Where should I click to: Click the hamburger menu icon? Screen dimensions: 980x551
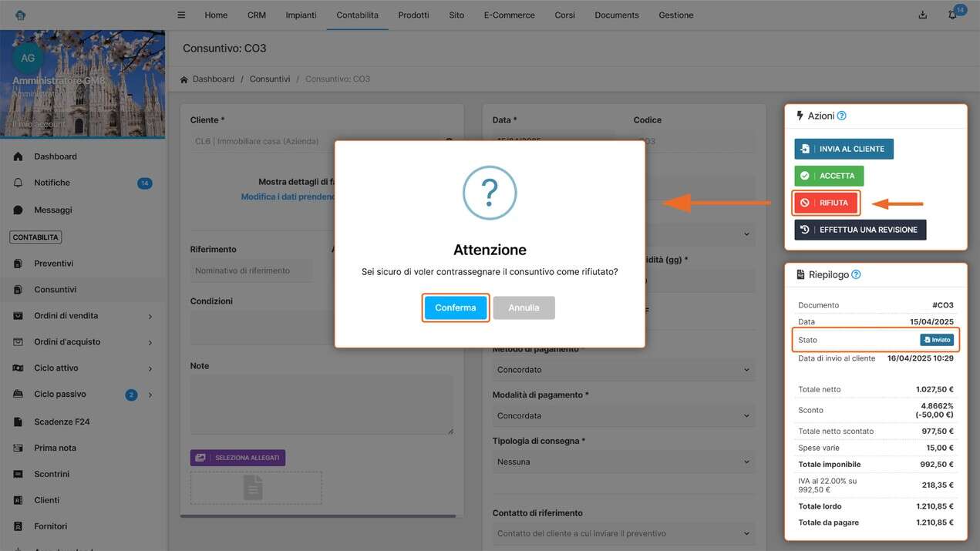[x=181, y=15]
